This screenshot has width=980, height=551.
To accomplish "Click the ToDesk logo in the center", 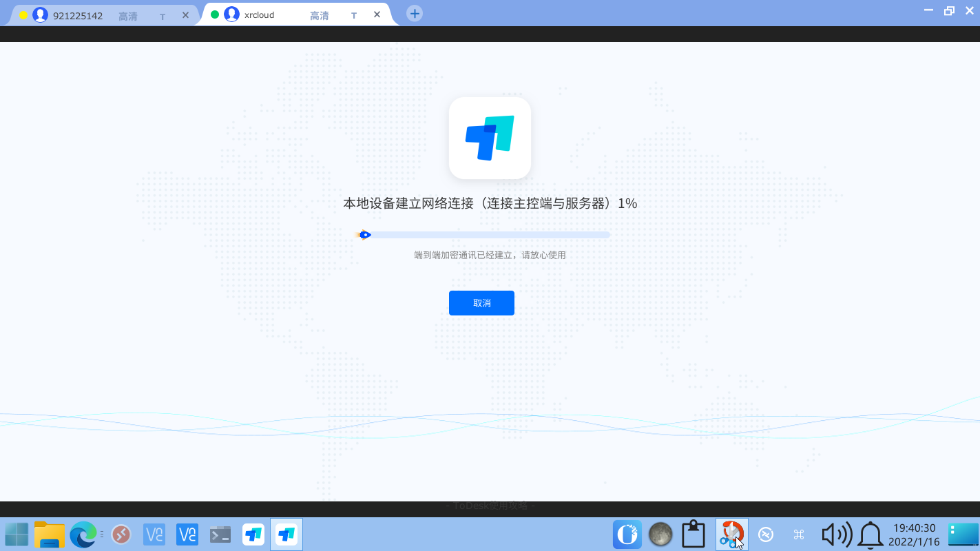I will (490, 138).
